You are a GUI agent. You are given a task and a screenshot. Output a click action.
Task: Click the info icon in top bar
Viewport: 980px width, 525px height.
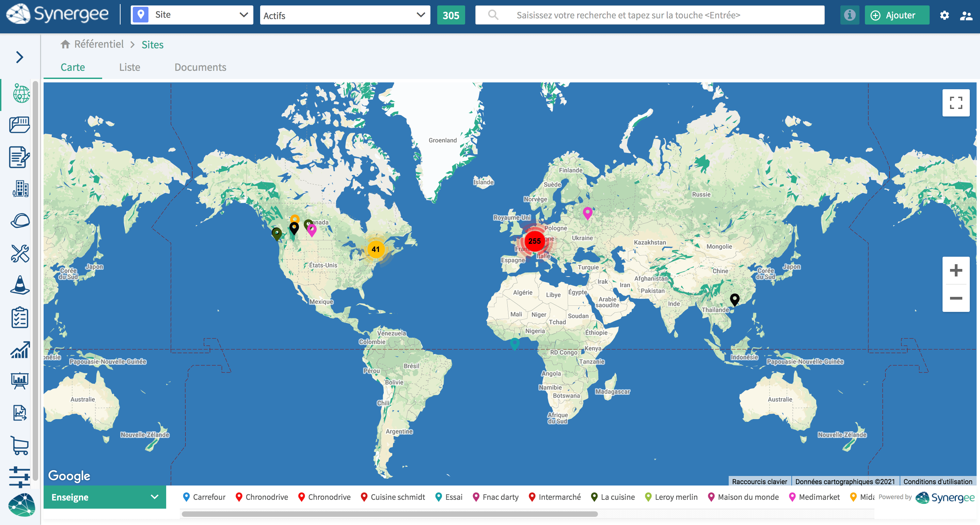(x=849, y=15)
